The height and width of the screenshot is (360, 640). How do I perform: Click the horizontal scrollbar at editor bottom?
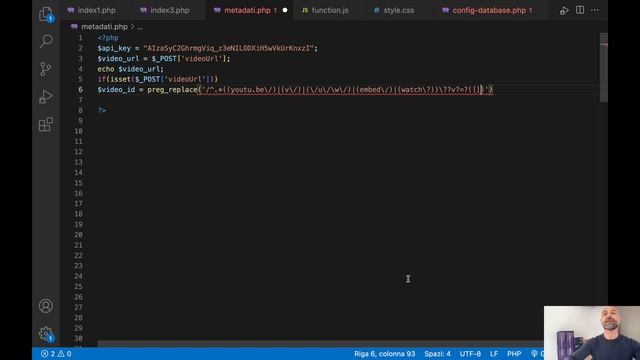[x=320, y=344]
